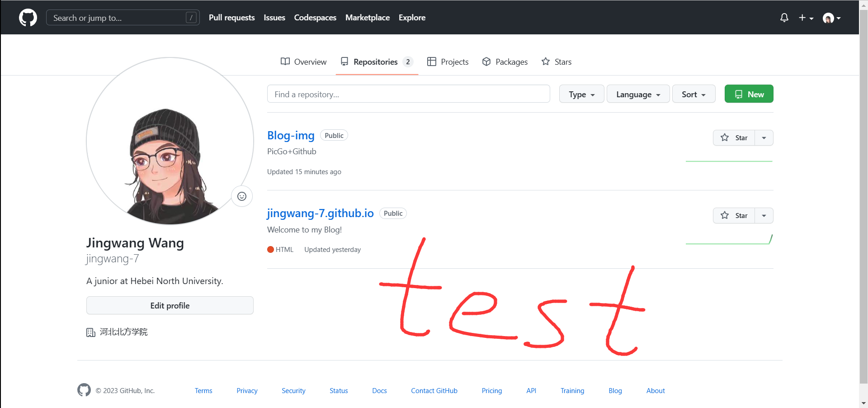The image size is (868, 408).
Task: Click the Stars tab star icon
Action: point(546,62)
